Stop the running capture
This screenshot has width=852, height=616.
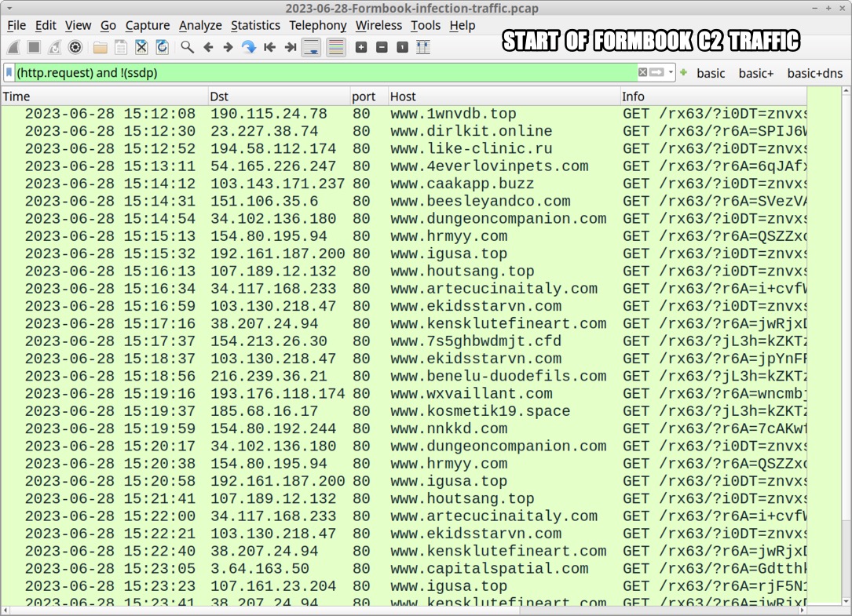pyautogui.click(x=35, y=47)
